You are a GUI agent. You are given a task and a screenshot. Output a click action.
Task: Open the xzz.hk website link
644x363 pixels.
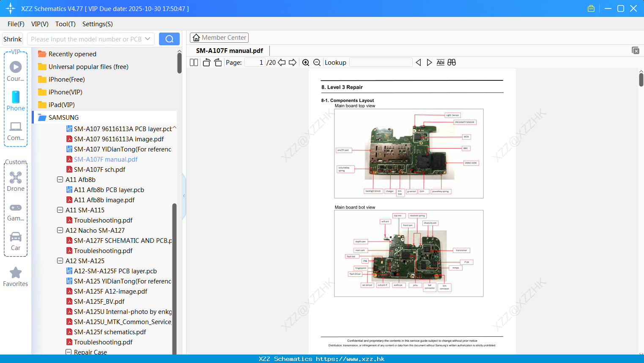click(x=350, y=359)
